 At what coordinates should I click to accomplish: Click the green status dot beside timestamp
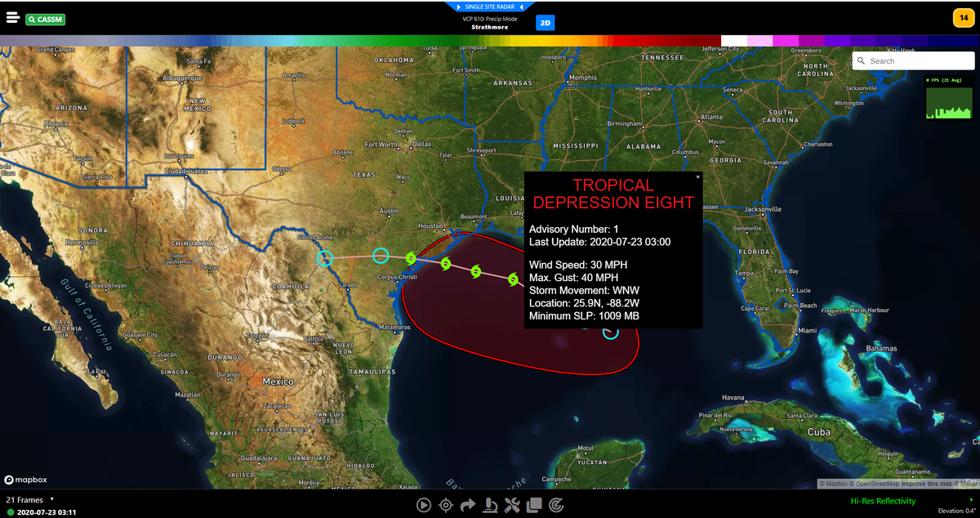click(x=10, y=512)
